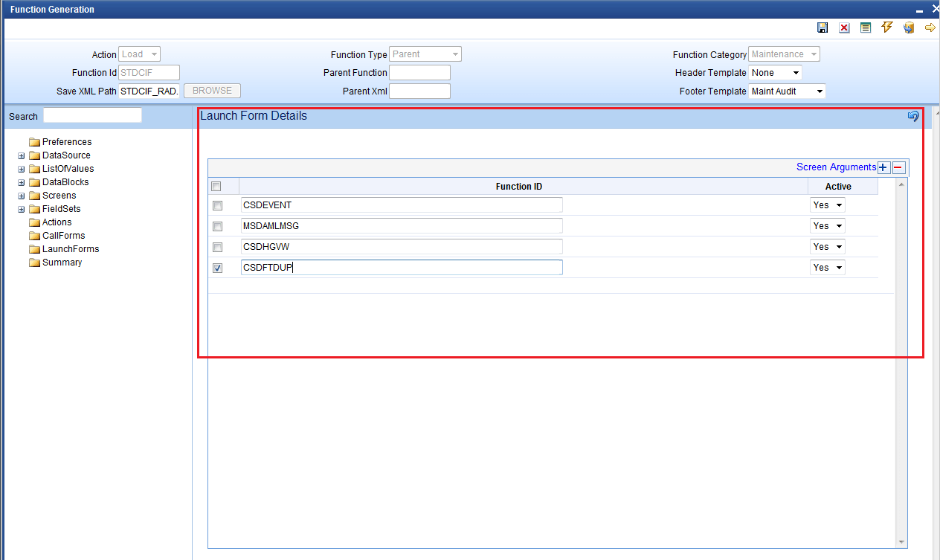Open the list document toolbar icon
940x560 pixels.
[x=866, y=28]
